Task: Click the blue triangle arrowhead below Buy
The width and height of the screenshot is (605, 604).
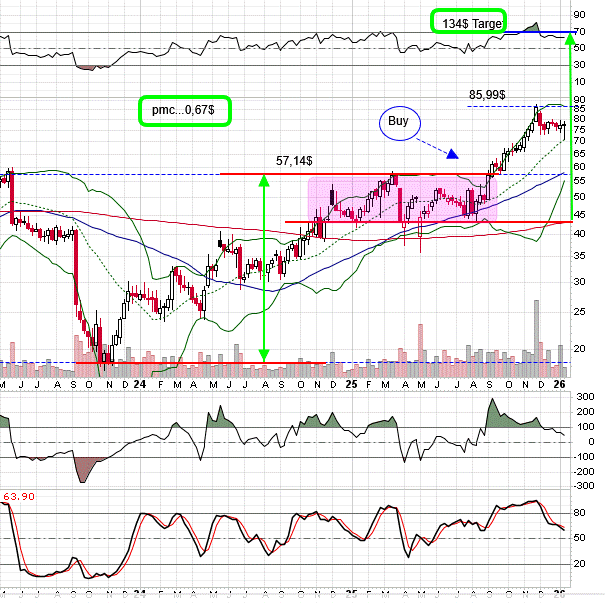Action: 453,154
